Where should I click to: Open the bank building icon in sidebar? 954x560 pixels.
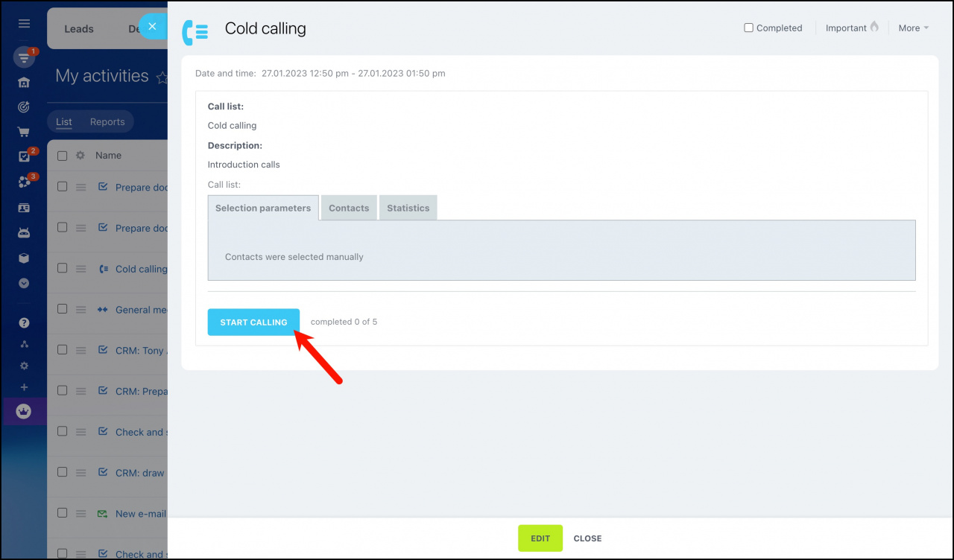coord(24,83)
